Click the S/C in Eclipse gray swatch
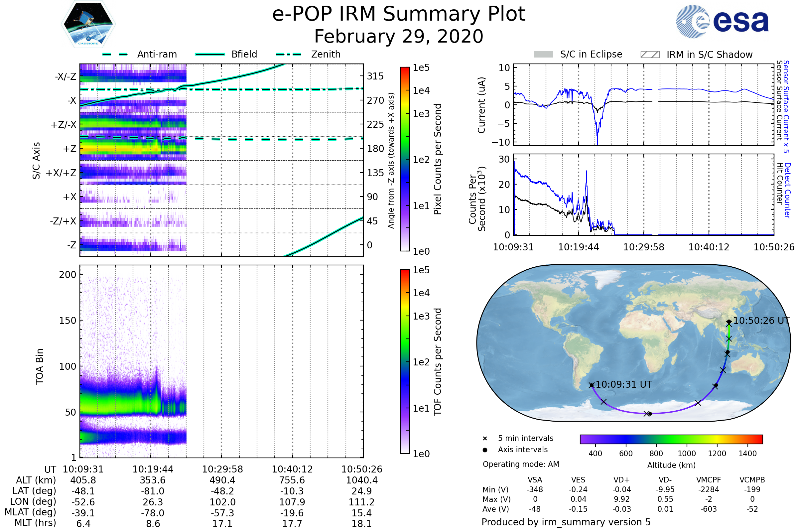The width and height of the screenshot is (798, 532). coord(544,55)
